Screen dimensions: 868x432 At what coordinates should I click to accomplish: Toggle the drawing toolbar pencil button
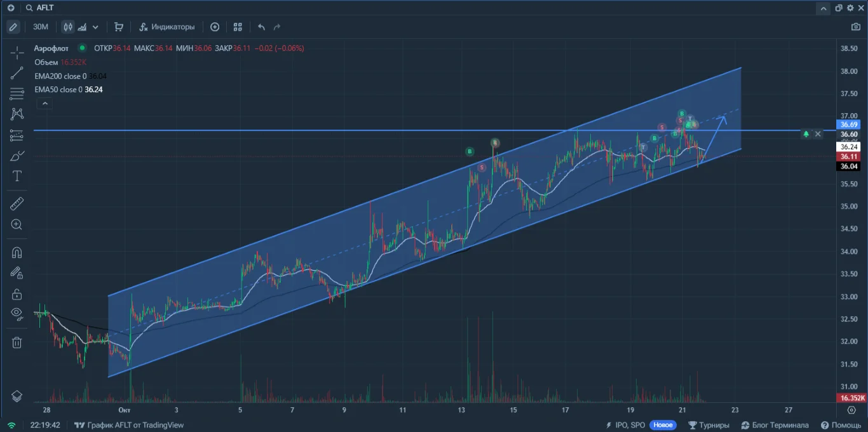point(13,27)
